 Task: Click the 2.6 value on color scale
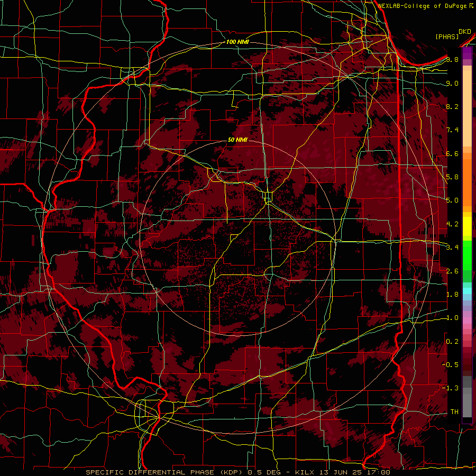click(452, 271)
